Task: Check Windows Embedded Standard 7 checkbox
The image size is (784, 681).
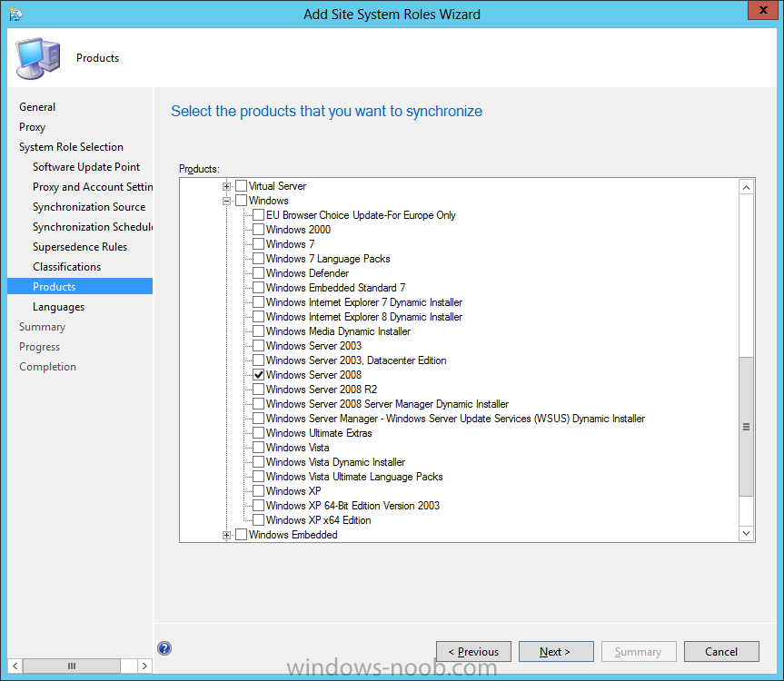Action: coord(259,287)
